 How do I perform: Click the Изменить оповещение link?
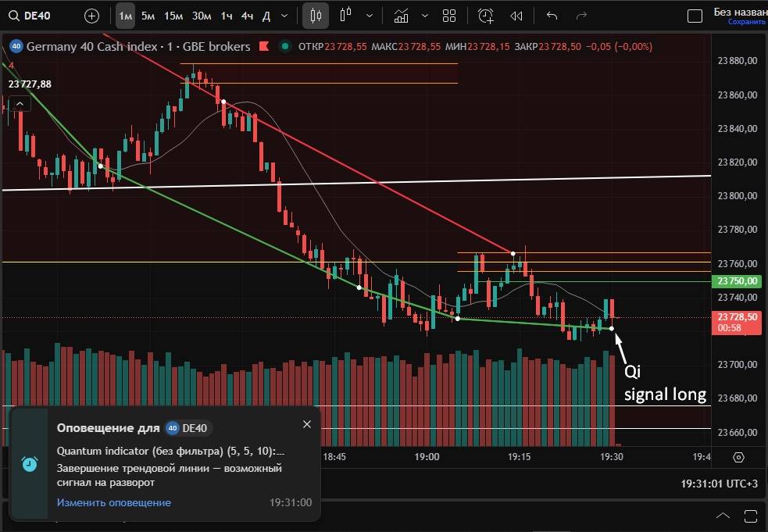click(x=114, y=502)
